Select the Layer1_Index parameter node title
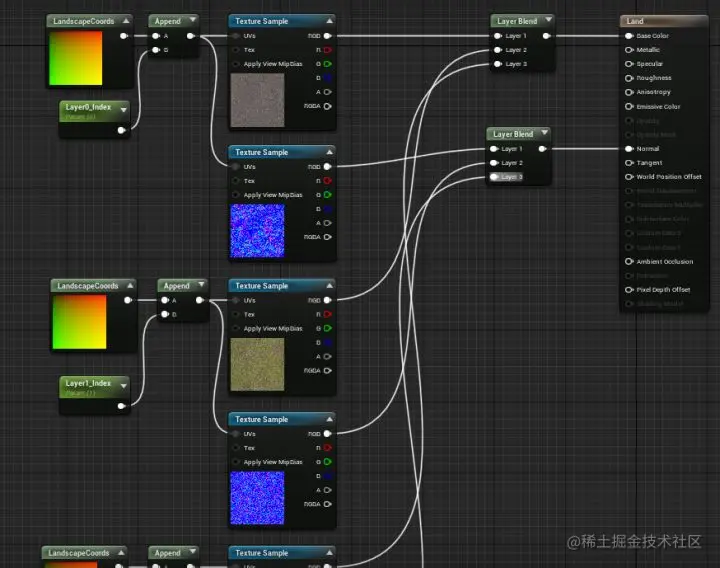This screenshot has height=568, width=720. coord(88,383)
